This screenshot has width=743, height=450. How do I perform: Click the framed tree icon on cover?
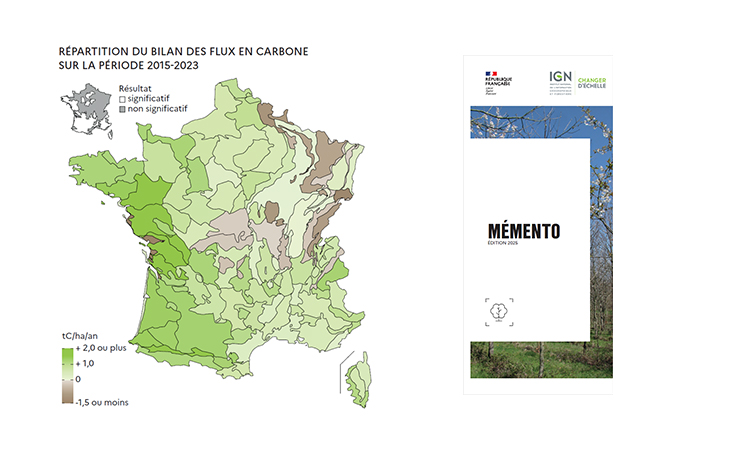pyautogui.click(x=500, y=309)
